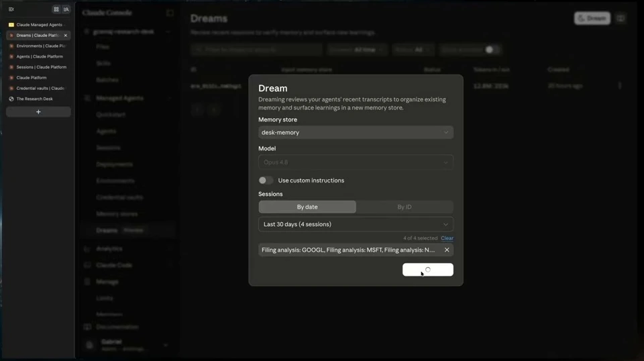The image size is (644, 361).
Task: Open Dreams item in Console sidebar
Action: point(107,230)
